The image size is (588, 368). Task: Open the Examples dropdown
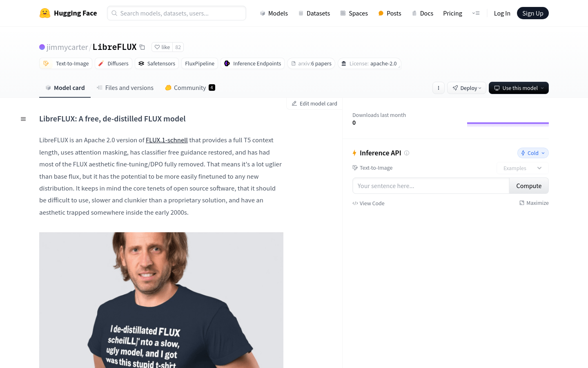(x=522, y=168)
